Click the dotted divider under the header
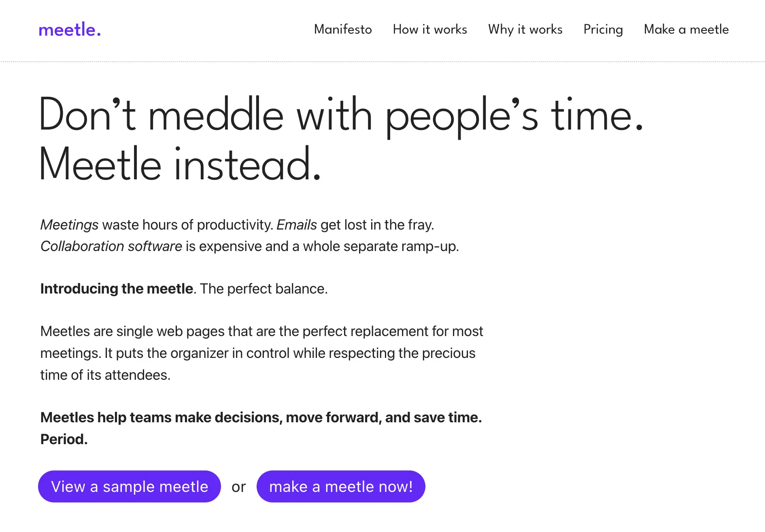The image size is (765, 532). pos(382,62)
